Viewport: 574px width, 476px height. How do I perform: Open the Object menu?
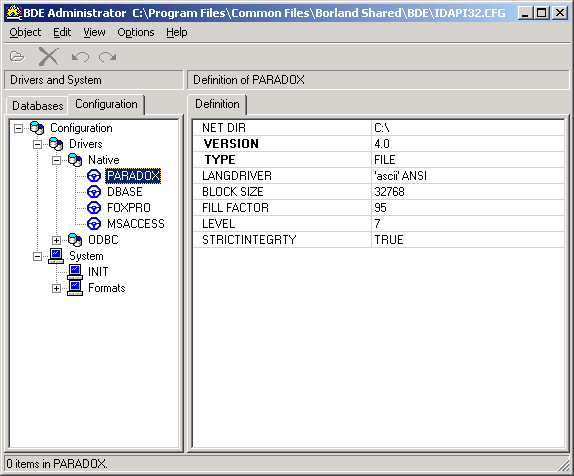tap(25, 33)
